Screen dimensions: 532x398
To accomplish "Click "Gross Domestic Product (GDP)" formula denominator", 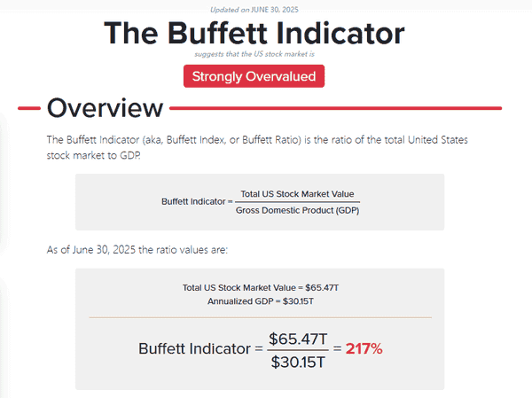I will (x=299, y=209).
